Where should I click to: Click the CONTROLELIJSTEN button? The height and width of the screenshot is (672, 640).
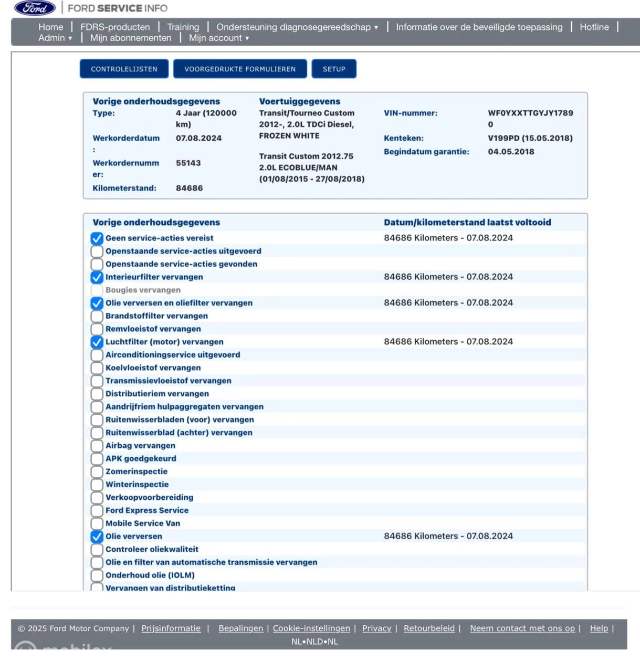click(x=124, y=69)
